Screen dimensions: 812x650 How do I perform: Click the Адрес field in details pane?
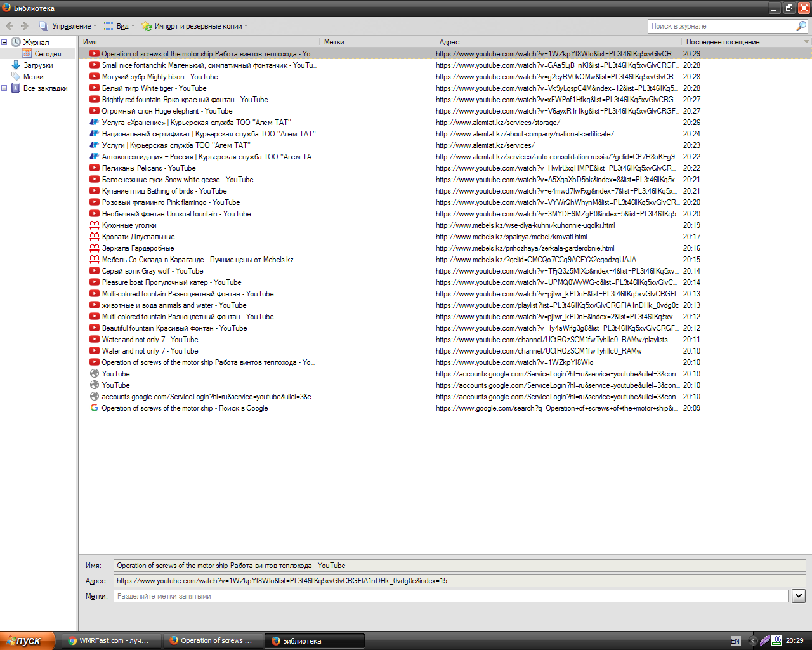460,581
